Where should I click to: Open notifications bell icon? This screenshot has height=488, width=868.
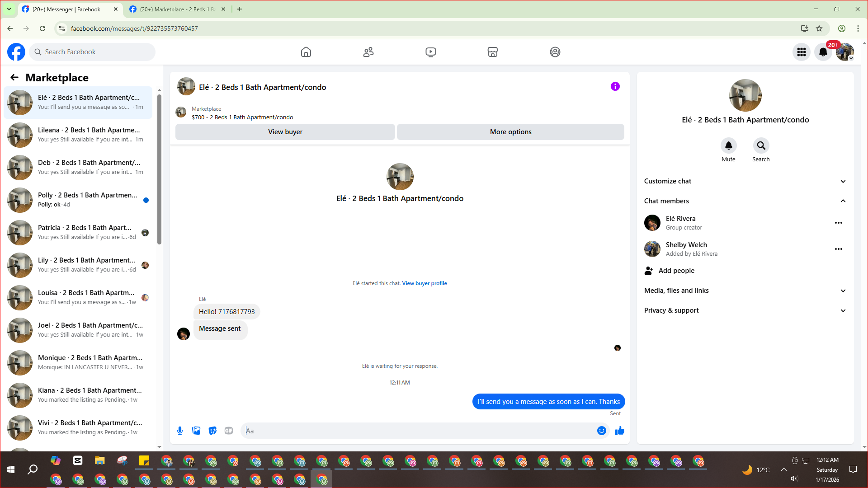pos(823,52)
